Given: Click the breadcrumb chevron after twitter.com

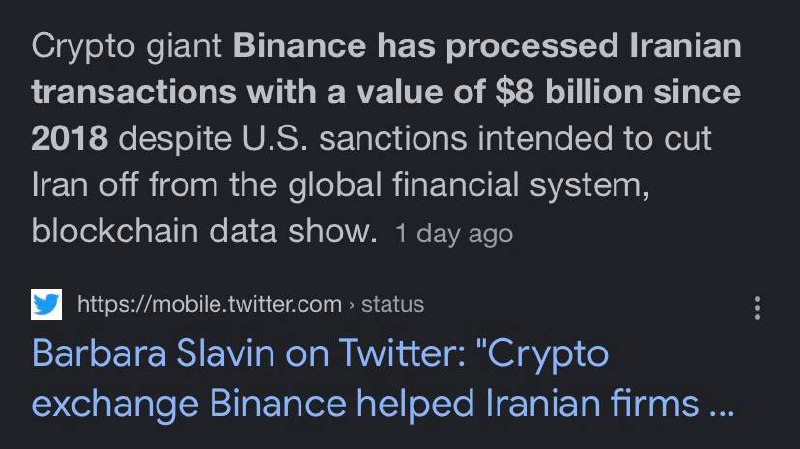Looking at the screenshot, I should (352, 305).
